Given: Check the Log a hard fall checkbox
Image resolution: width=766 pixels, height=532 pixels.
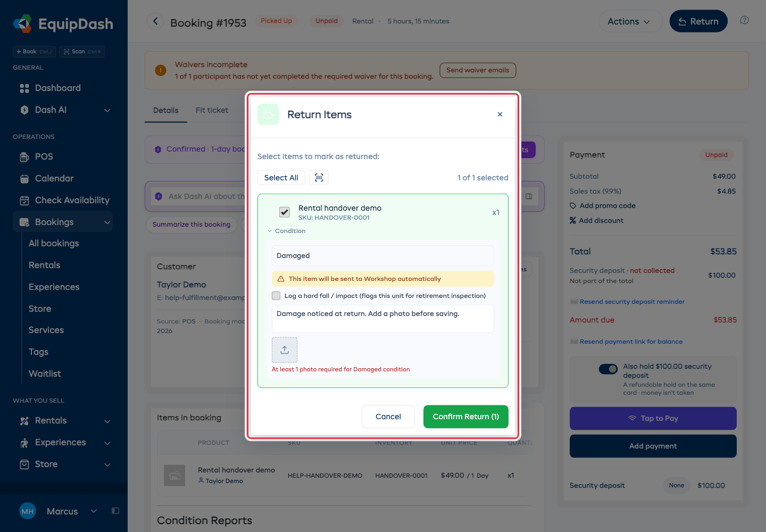Looking at the screenshot, I should (x=276, y=296).
